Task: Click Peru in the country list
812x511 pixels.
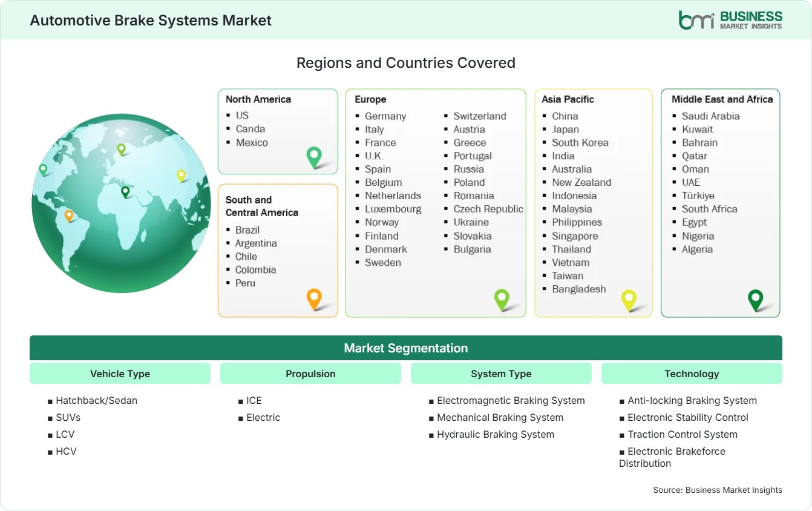Action: 246,283
